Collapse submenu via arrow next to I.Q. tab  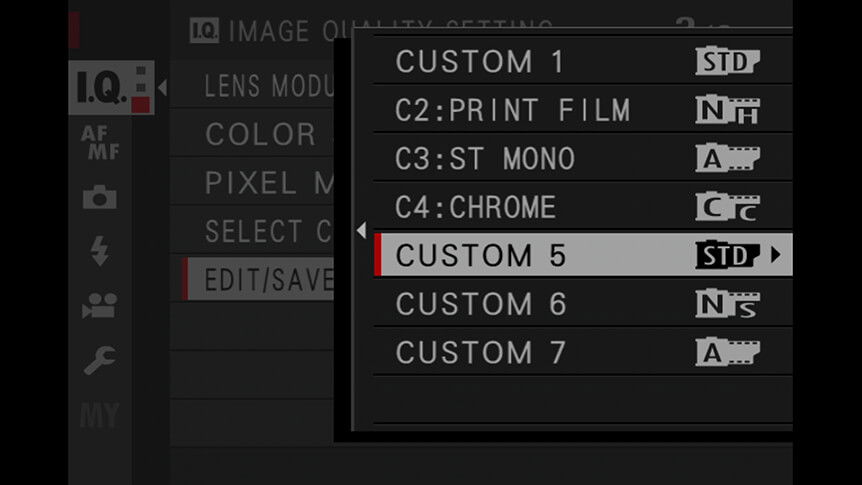162,87
